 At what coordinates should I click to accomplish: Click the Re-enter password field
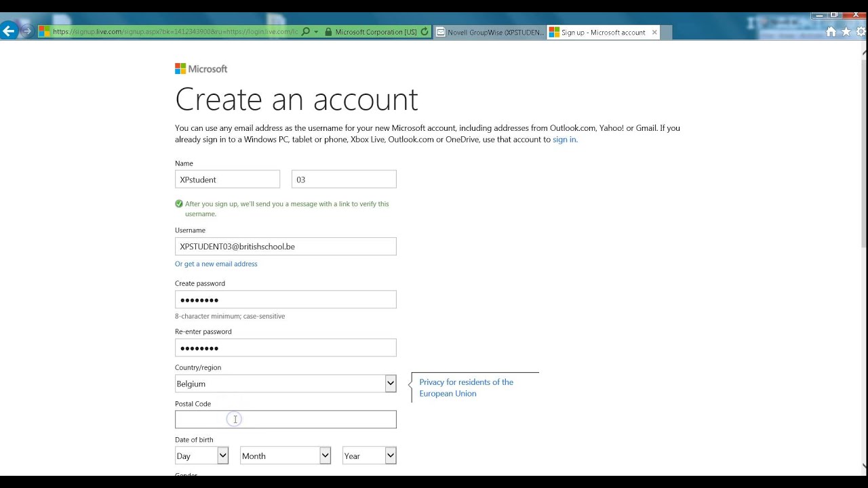(285, 348)
